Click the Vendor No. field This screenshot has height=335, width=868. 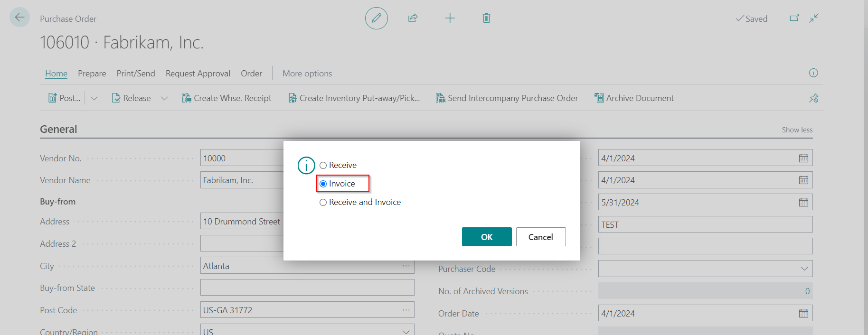242,158
